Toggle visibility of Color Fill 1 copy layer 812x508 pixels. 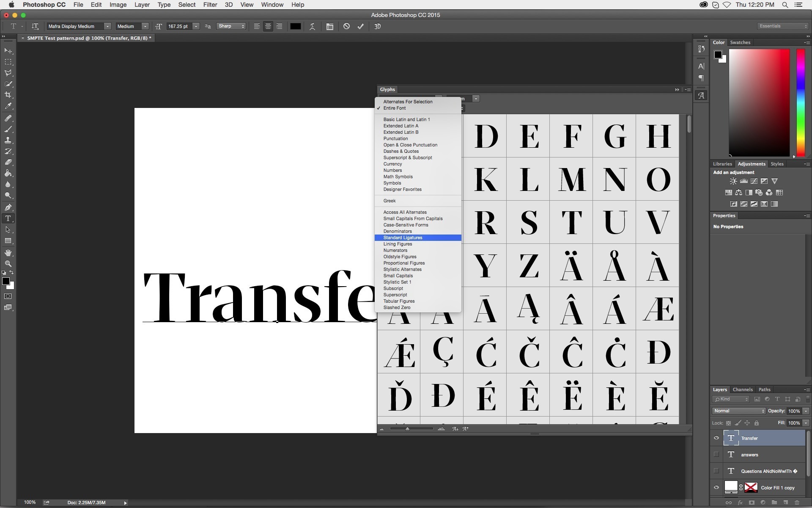click(716, 488)
